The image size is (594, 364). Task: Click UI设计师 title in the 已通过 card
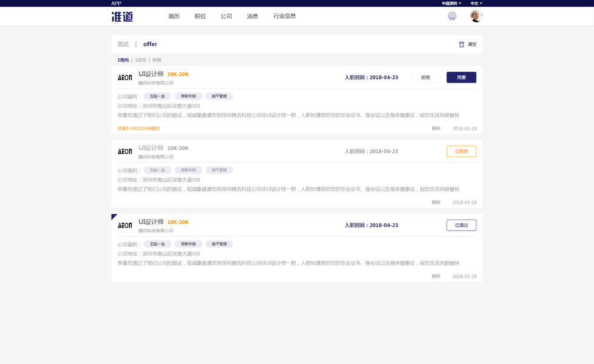[x=151, y=221]
